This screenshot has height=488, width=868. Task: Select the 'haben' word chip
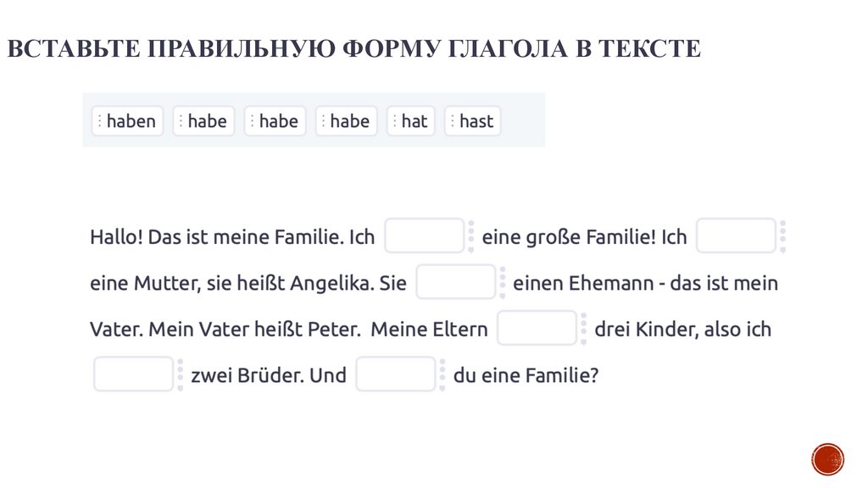pos(127,121)
